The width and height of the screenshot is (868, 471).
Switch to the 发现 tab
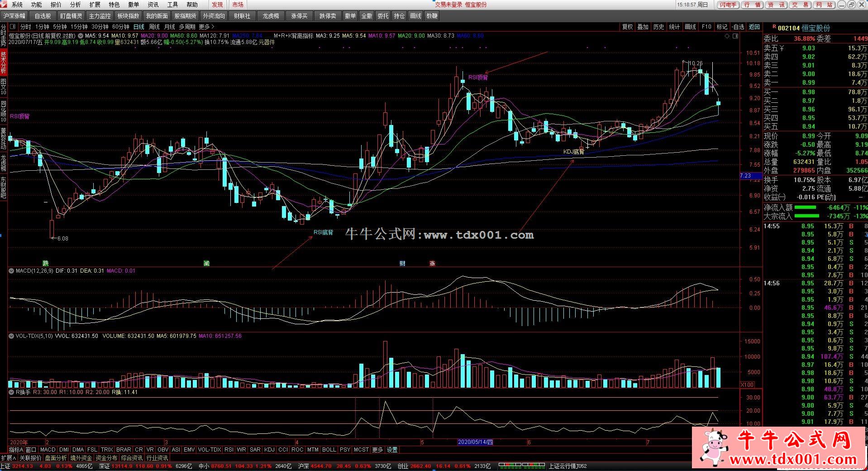(217, 5)
